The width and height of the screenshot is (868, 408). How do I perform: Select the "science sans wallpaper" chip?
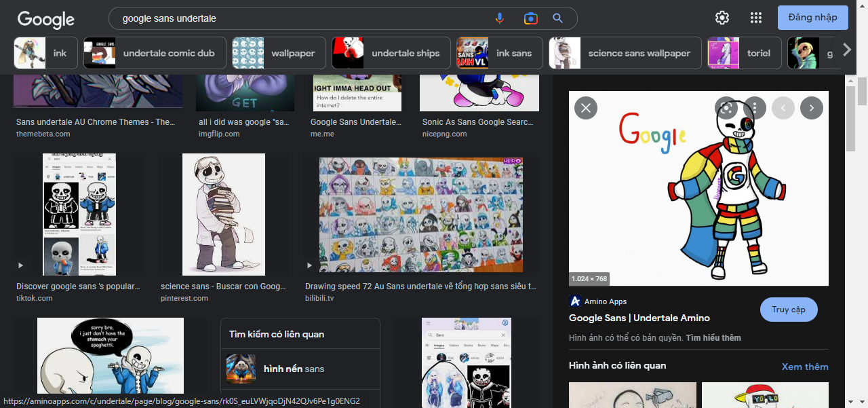click(x=625, y=53)
